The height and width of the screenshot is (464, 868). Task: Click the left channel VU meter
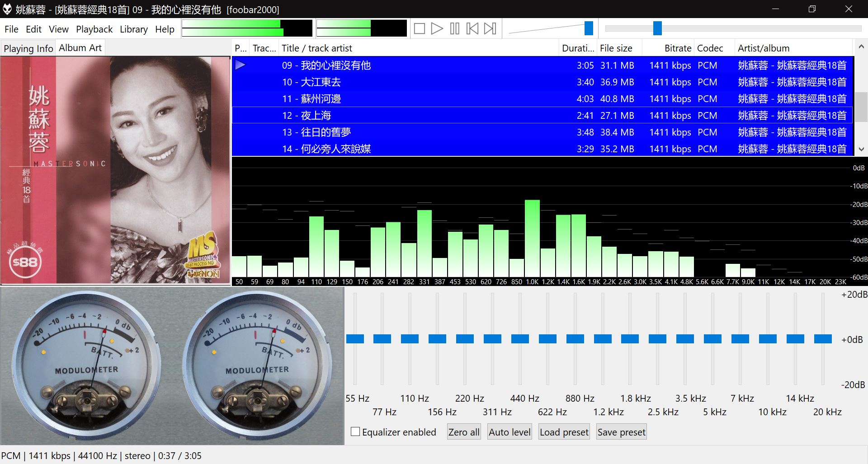tap(86, 365)
